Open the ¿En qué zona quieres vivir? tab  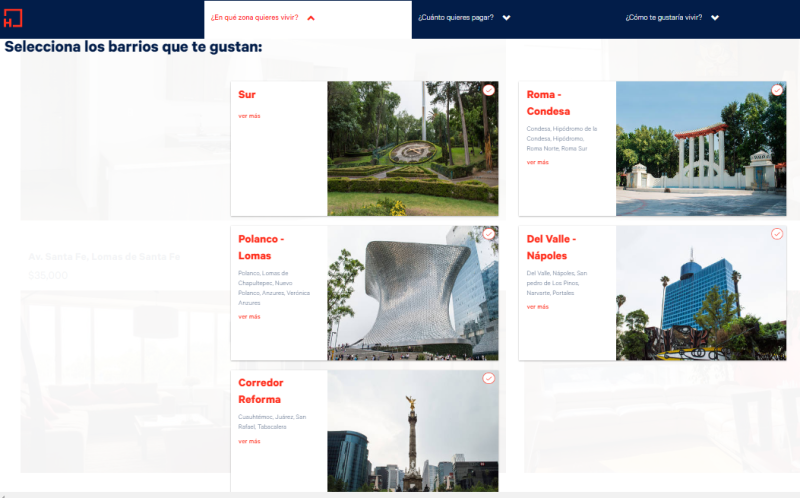[x=255, y=18]
